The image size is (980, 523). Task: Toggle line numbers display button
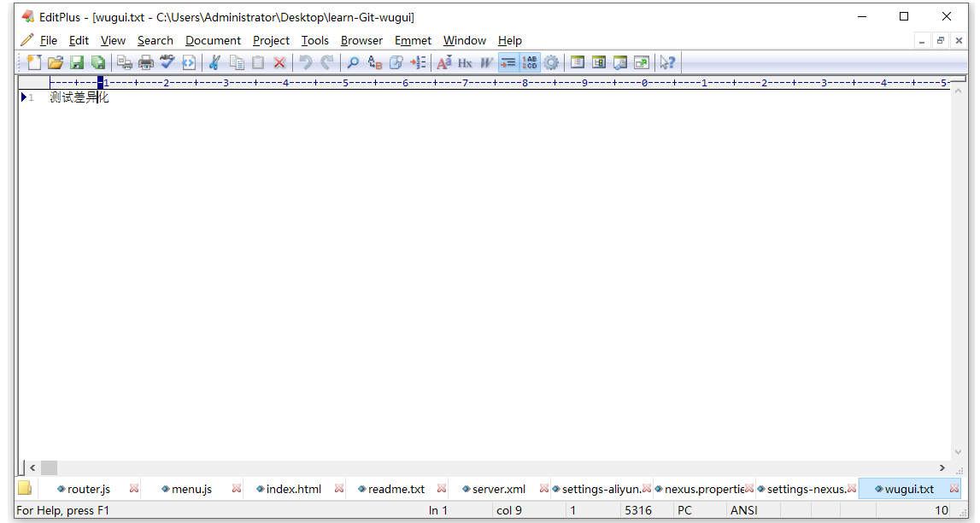(x=530, y=62)
